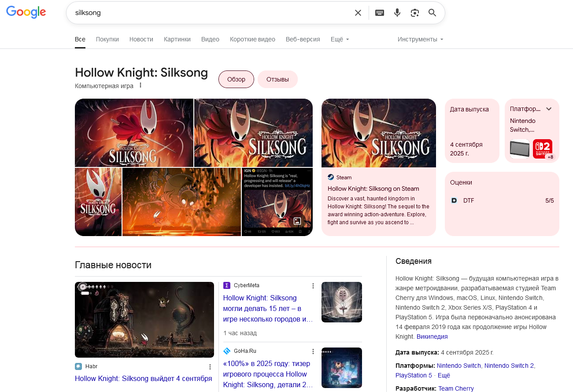Click the Hollow Knight: Silksong title heading
Image resolution: width=573 pixels, height=392 pixels.
[141, 72]
